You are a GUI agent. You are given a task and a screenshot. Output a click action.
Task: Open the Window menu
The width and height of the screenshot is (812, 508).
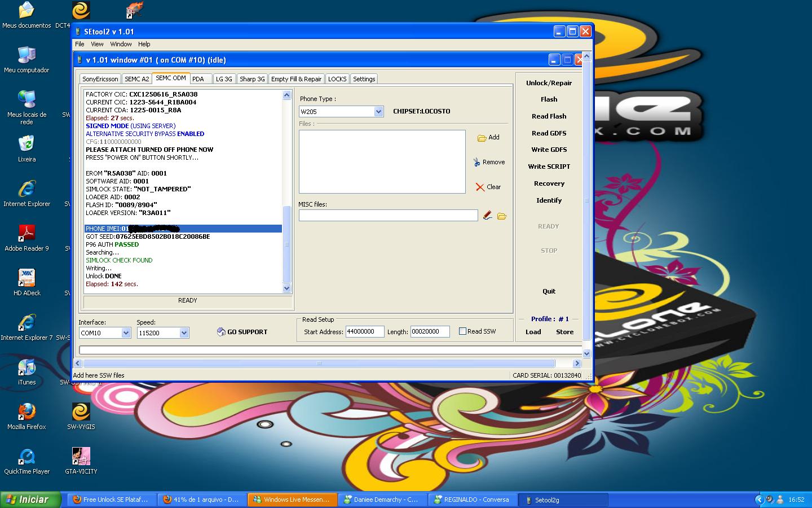click(x=121, y=44)
